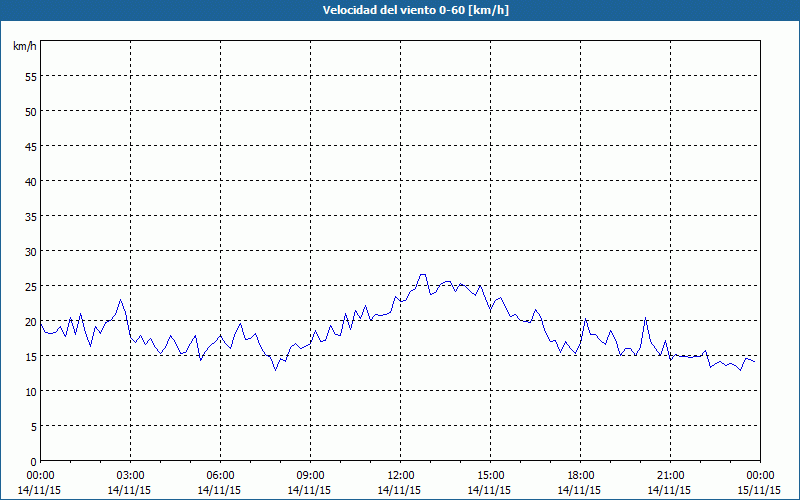
Task: Click the 'km/h' unit label on the y-axis
Action: click(24, 46)
